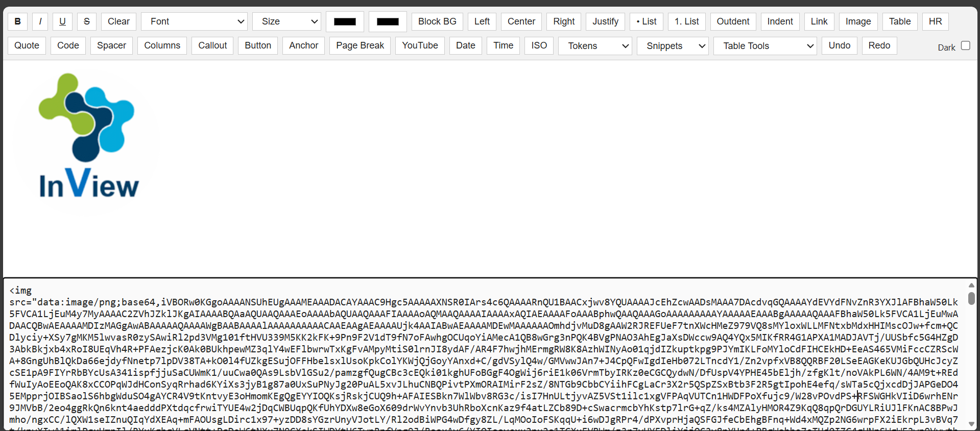Insert the current Date
This screenshot has width=980, height=431.
[466, 45]
